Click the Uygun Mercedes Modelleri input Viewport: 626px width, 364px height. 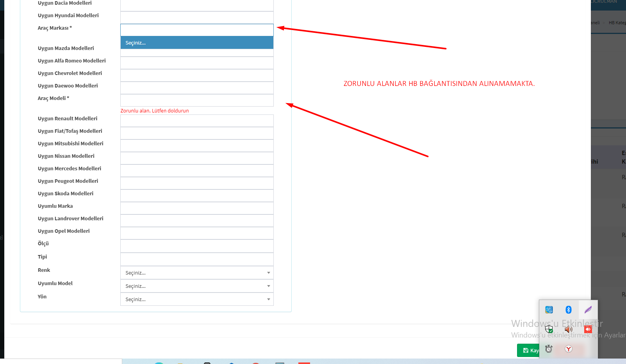pos(197,171)
